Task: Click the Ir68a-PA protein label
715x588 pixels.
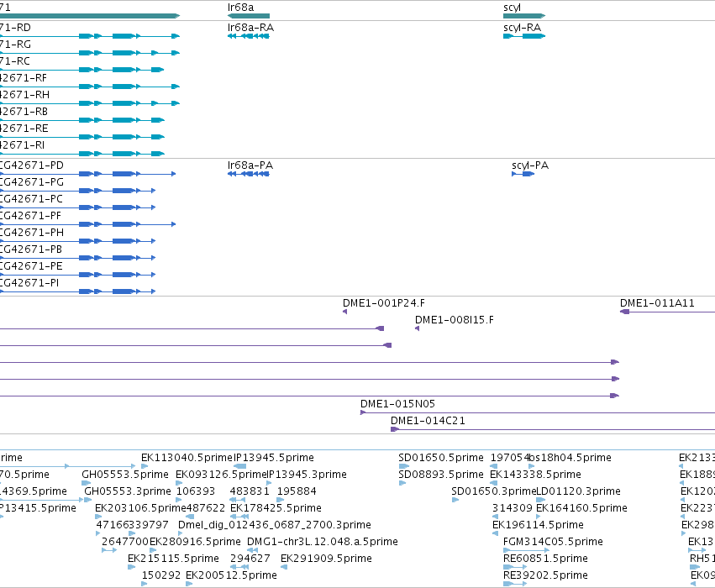Action: (250, 165)
